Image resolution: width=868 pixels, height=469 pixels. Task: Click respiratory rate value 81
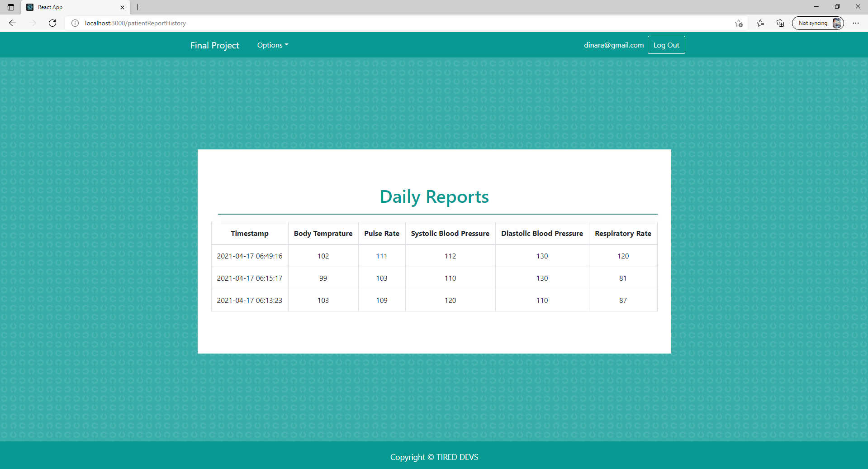623,278
